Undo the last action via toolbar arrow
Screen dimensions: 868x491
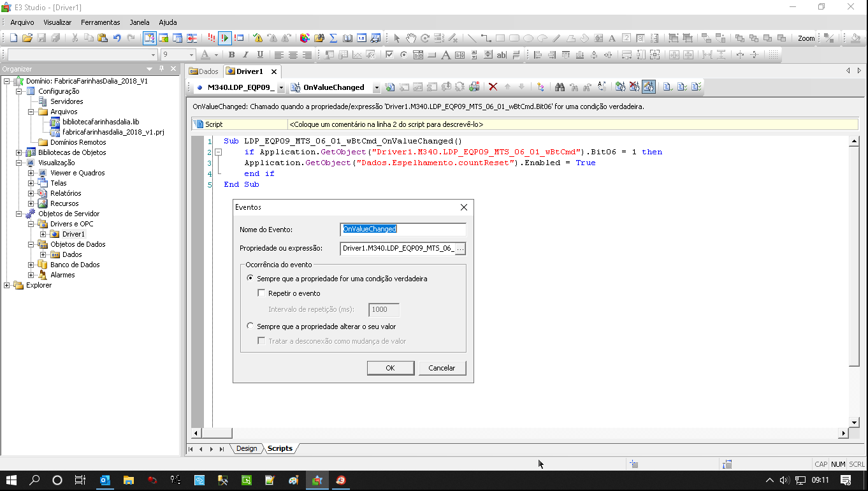pos(117,38)
